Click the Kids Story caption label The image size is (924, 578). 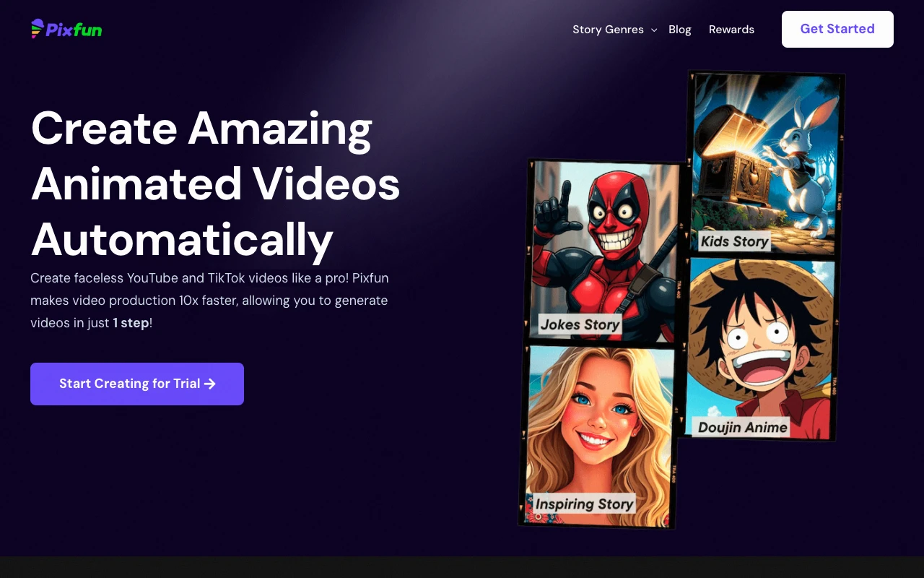tap(734, 241)
